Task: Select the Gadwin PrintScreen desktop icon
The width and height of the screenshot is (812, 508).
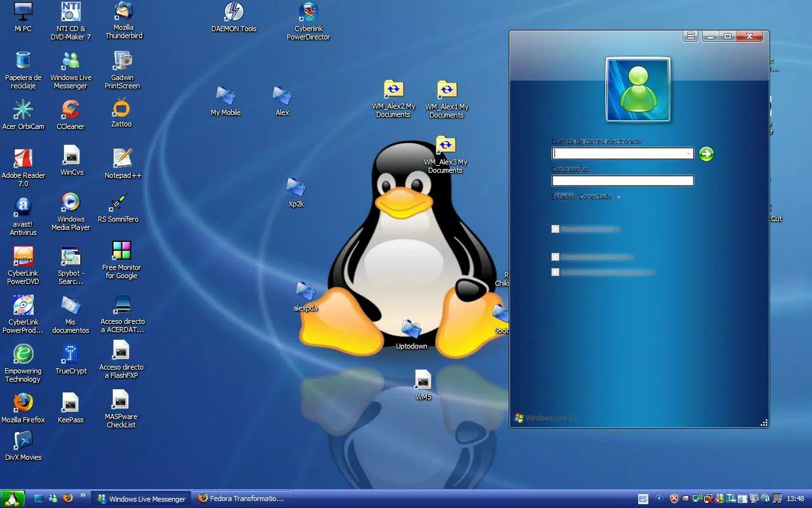Action: (x=121, y=70)
